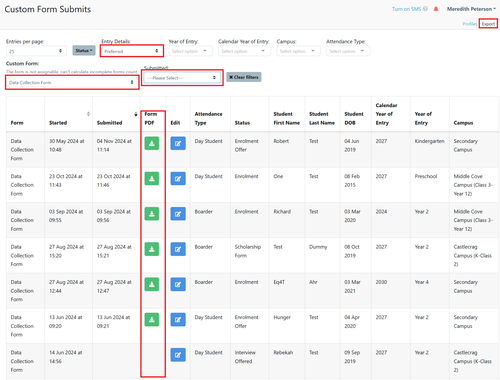Screen dimensions: 500x380
Task: Open the notifications bell
Action: 436,9
